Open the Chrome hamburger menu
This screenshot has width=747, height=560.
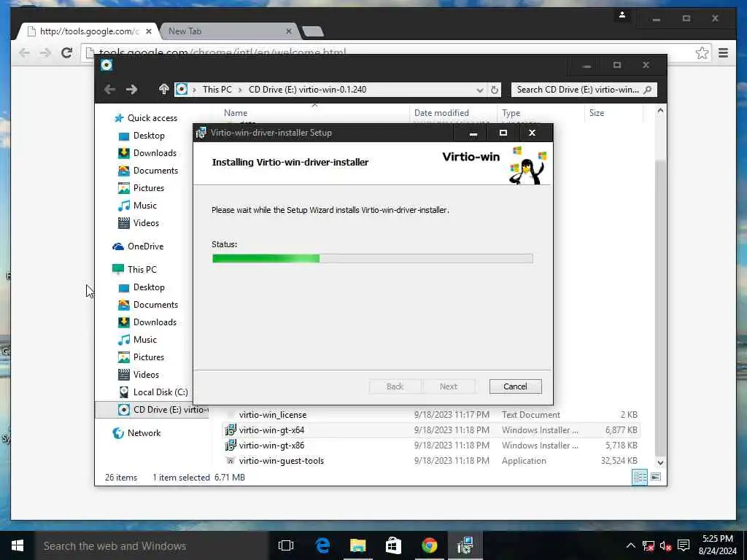tap(723, 52)
